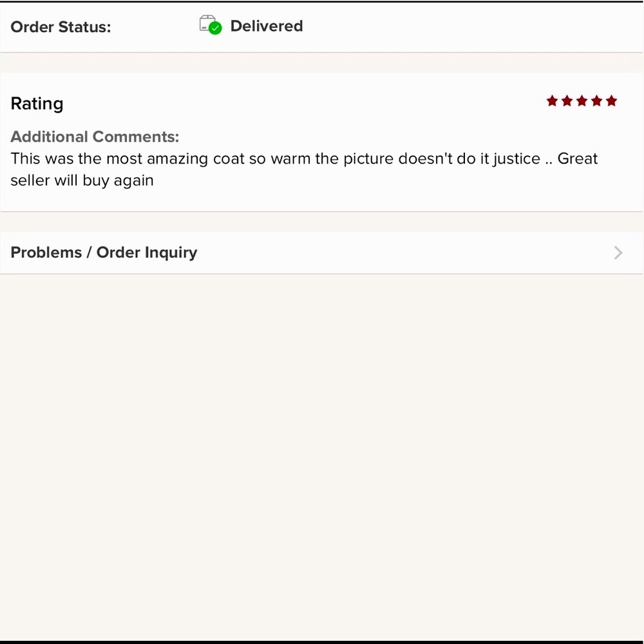Choose the fourth rating star
644x644 pixels.
click(x=596, y=101)
